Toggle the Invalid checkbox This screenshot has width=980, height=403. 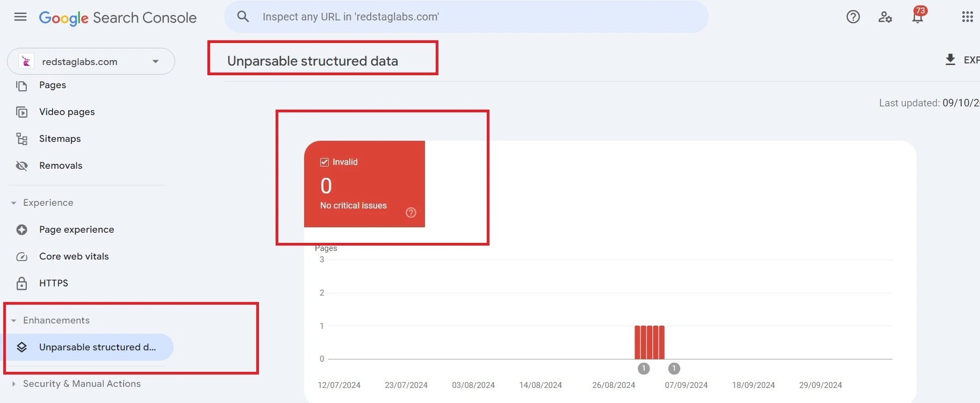[x=325, y=162]
